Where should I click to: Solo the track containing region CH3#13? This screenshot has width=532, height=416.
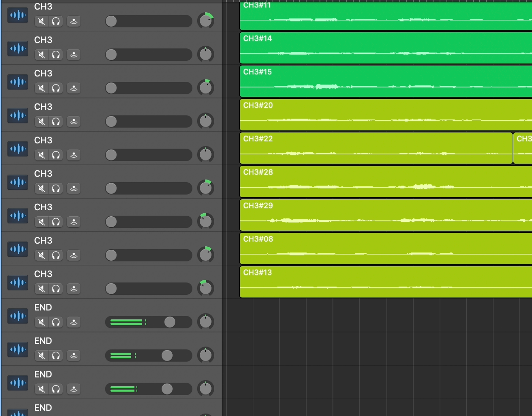56,289
